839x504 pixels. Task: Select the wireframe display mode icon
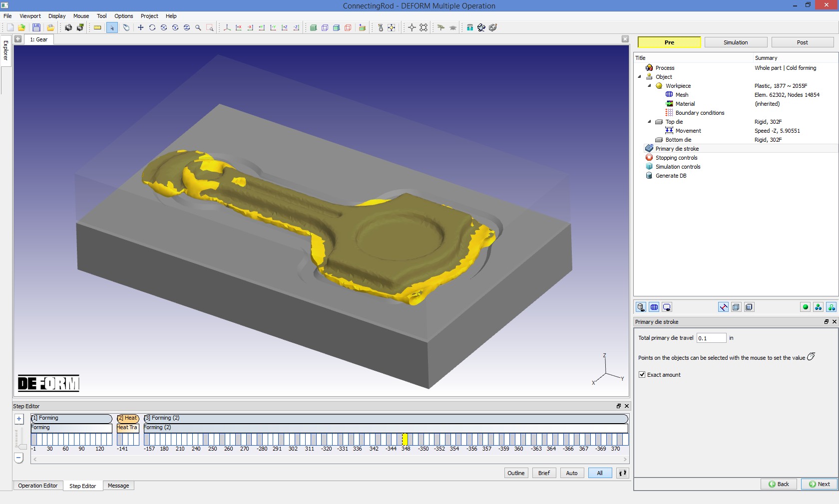(x=325, y=27)
